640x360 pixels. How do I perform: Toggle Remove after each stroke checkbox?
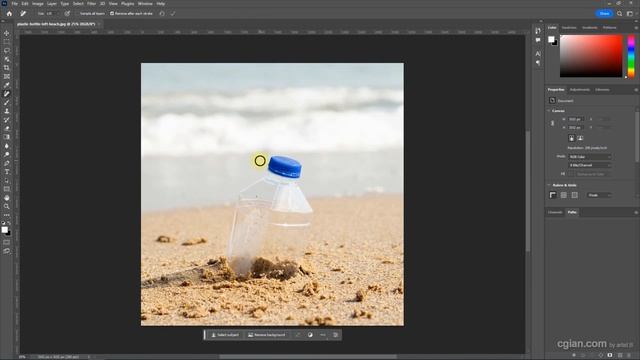point(112,13)
